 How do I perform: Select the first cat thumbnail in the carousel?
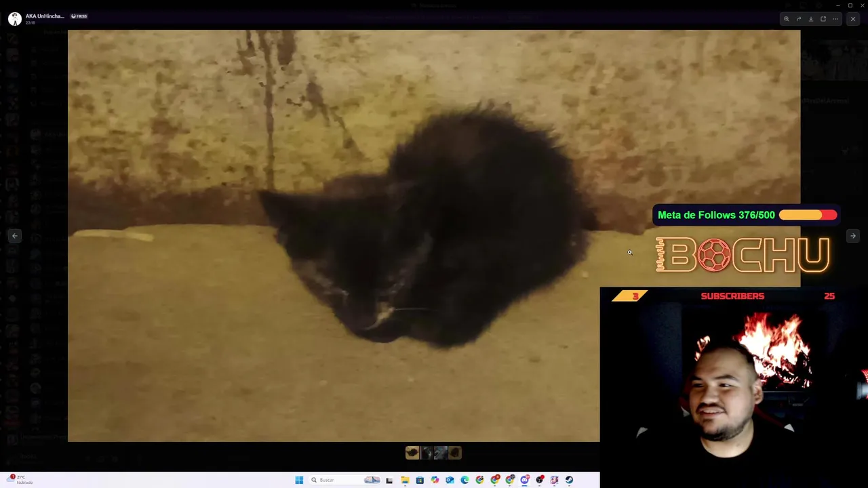412,453
